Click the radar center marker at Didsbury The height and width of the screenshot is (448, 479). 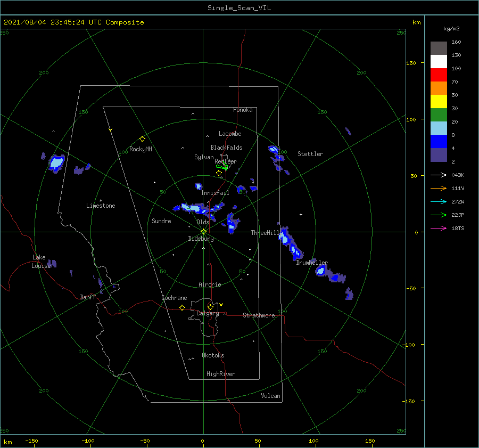(x=203, y=232)
